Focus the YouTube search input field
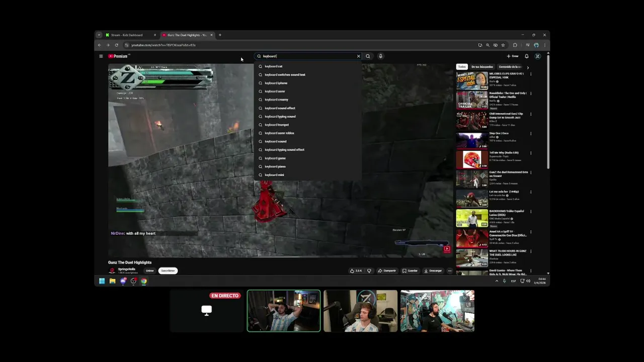 click(308, 56)
